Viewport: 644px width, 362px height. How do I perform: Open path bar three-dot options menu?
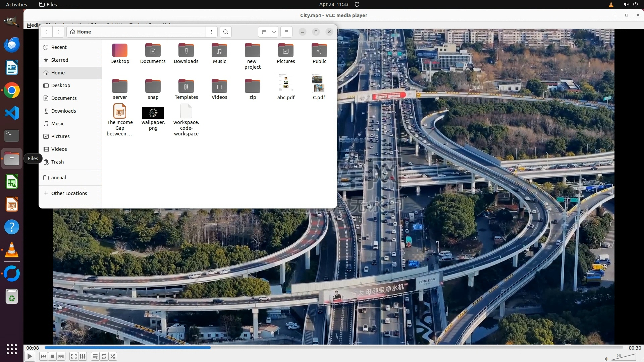(212, 32)
